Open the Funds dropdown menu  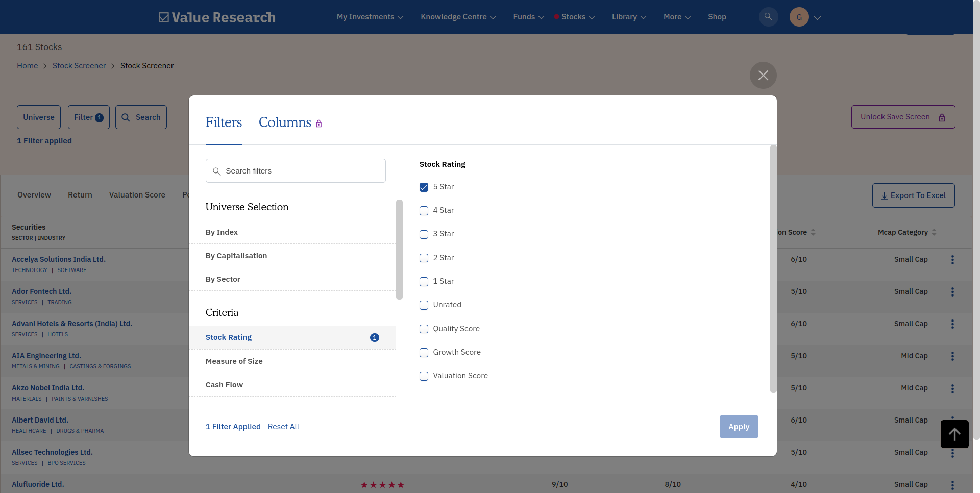point(528,17)
